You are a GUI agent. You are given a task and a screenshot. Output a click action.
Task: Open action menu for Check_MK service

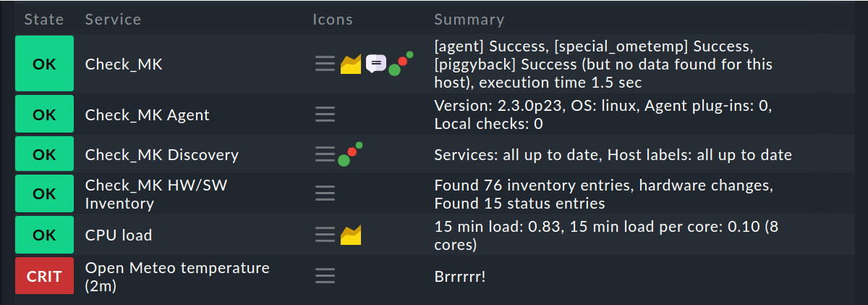coord(325,64)
